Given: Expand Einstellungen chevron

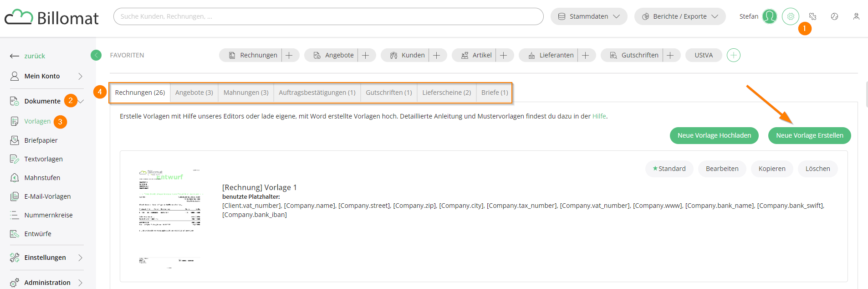Looking at the screenshot, I should click(x=80, y=258).
